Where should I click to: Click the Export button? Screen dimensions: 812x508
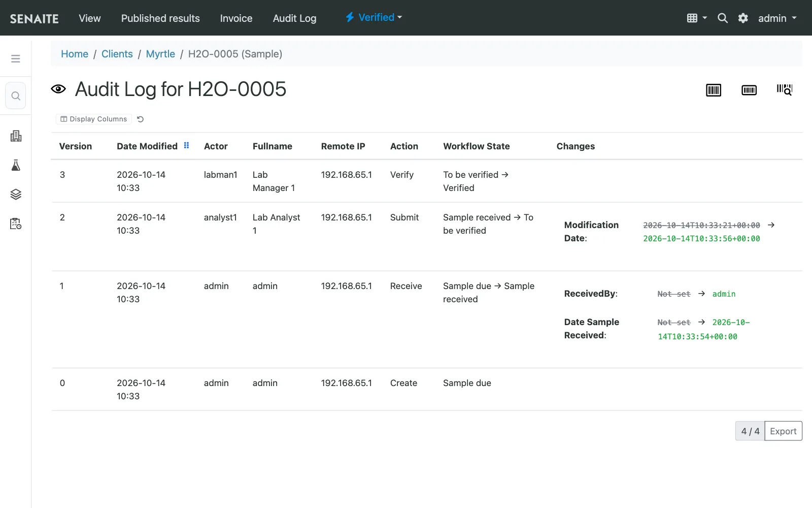[783, 431]
